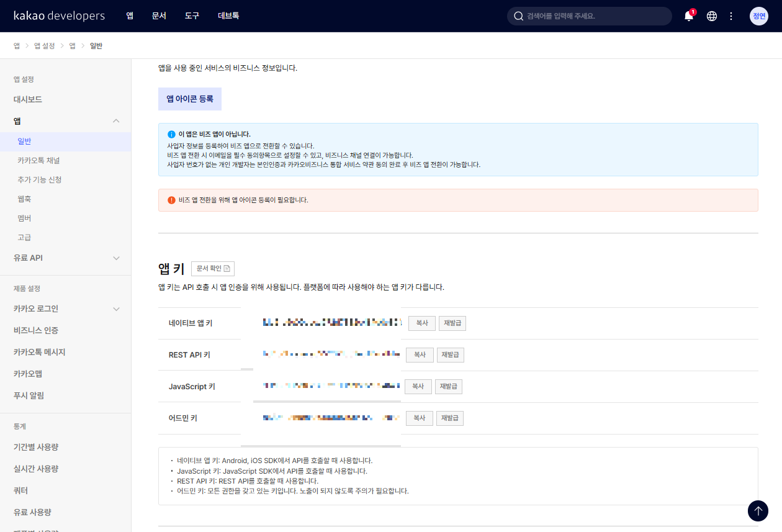The image size is (782, 532).
Task: Open 웹훅 sidebar item
Action: (x=24, y=199)
